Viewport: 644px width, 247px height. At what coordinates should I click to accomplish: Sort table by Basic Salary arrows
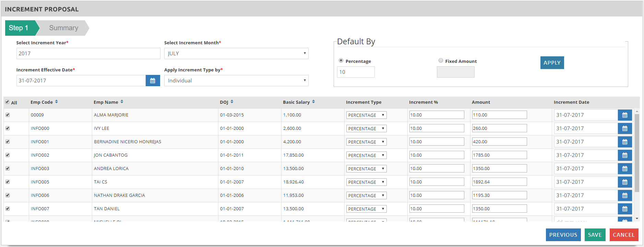pos(313,102)
